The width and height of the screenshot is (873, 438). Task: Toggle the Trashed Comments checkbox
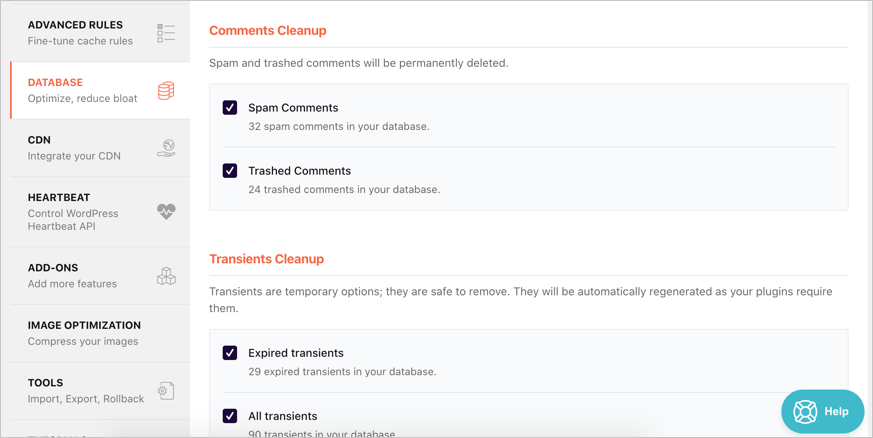(230, 171)
